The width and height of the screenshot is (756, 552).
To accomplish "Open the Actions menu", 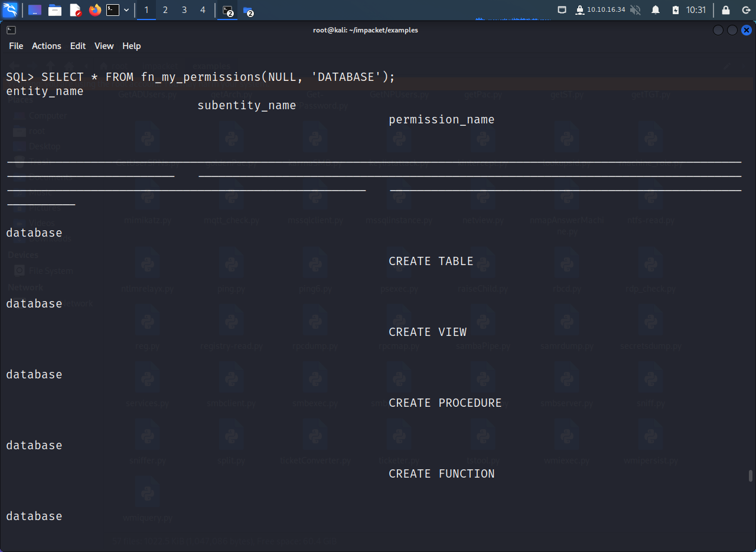I will point(47,46).
